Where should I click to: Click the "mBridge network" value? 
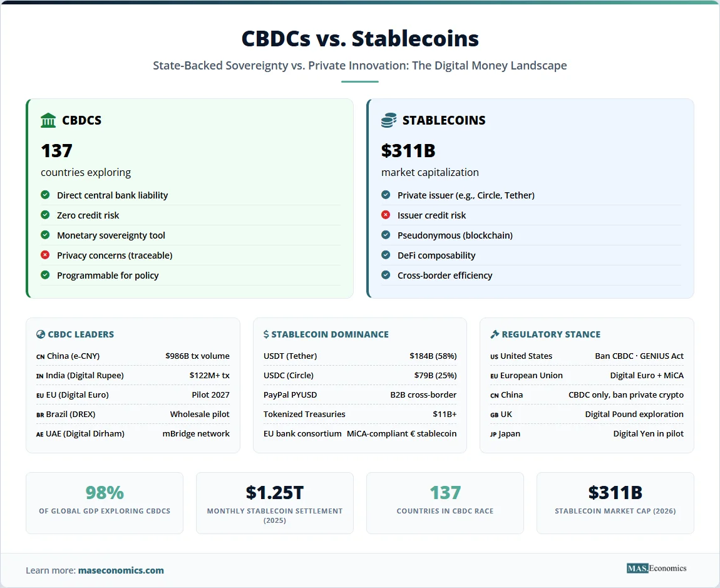[x=196, y=434]
